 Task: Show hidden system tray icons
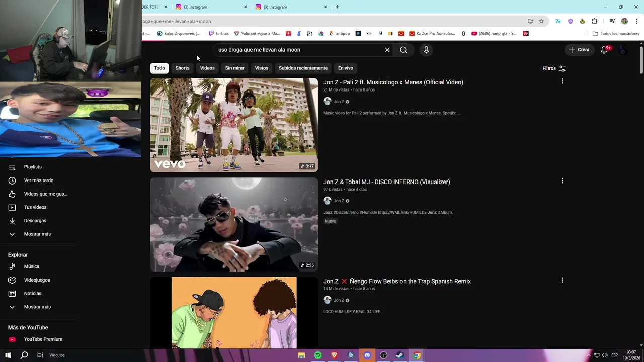click(x=589, y=355)
